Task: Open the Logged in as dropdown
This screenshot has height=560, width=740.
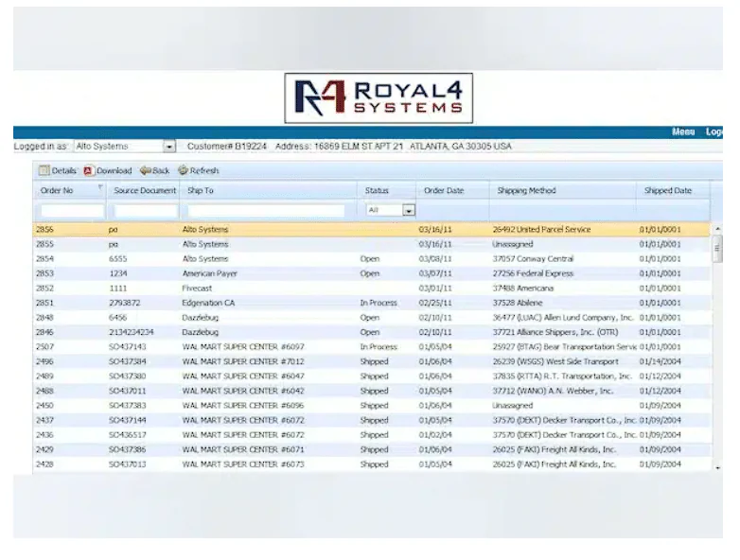Action: pyautogui.click(x=169, y=147)
